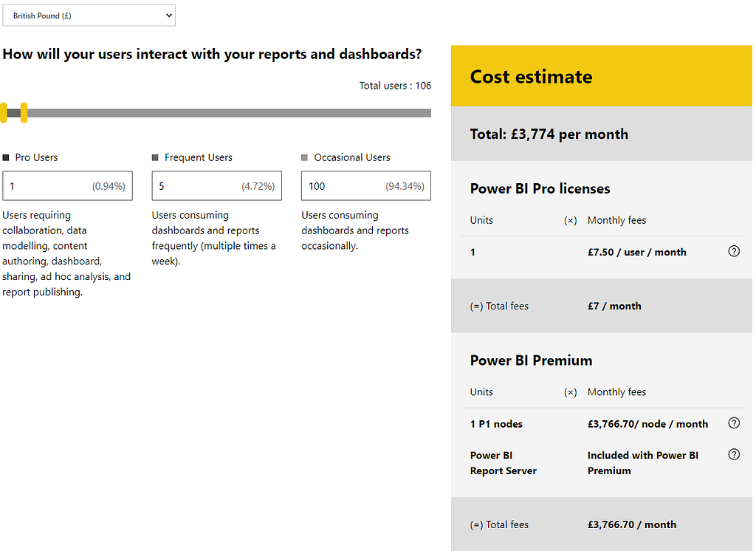Click the help icon beside Included with Power BI Premium
Screen dimensions: 756x551
[734, 454]
